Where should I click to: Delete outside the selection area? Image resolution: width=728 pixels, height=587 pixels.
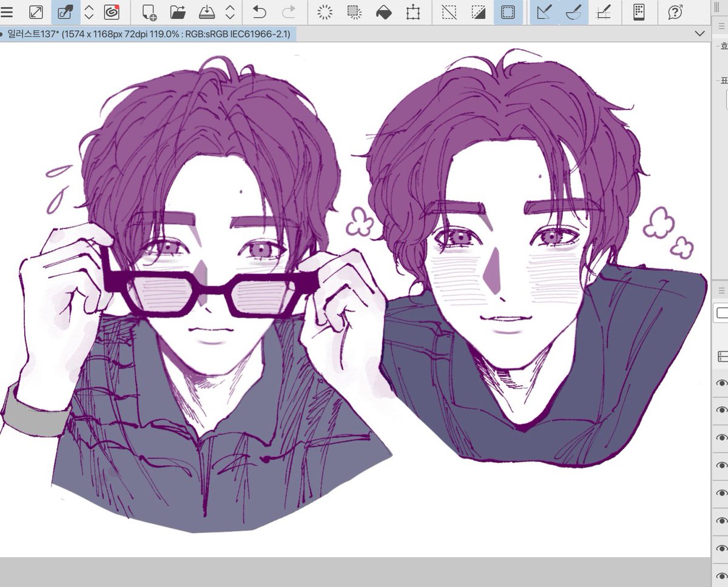pyautogui.click(x=354, y=12)
